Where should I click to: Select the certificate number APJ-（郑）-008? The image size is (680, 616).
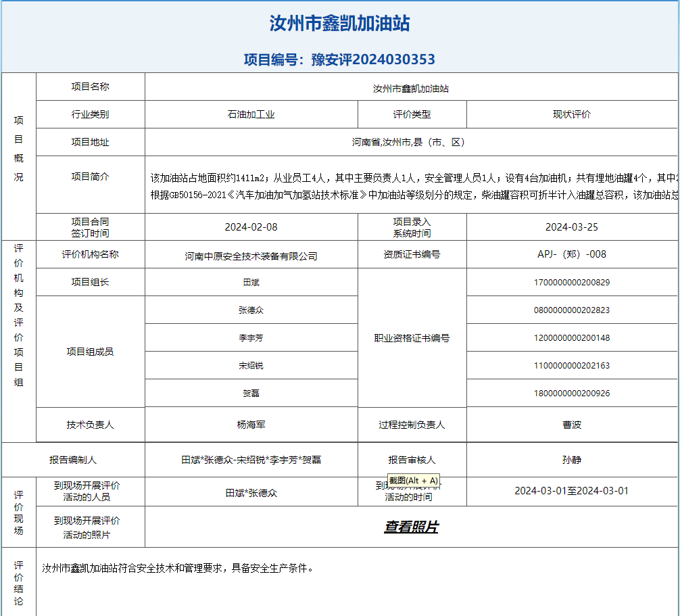572,254
